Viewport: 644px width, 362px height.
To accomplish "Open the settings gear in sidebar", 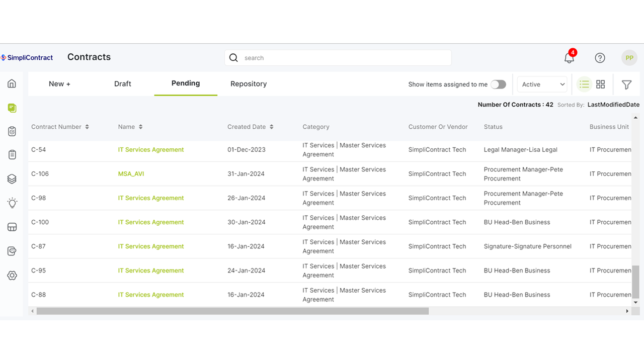I will pos(12,276).
